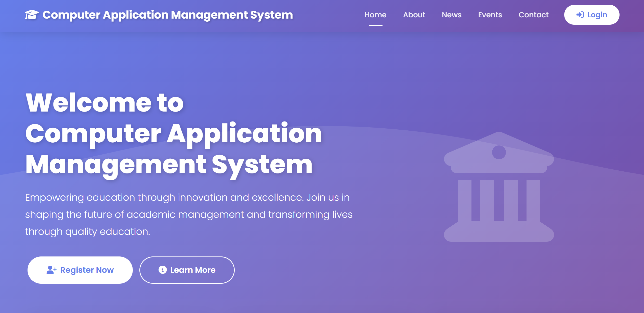Click the info circle icon in Learn More button
The width and height of the screenshot is (644, 313).
pos(162,270)
